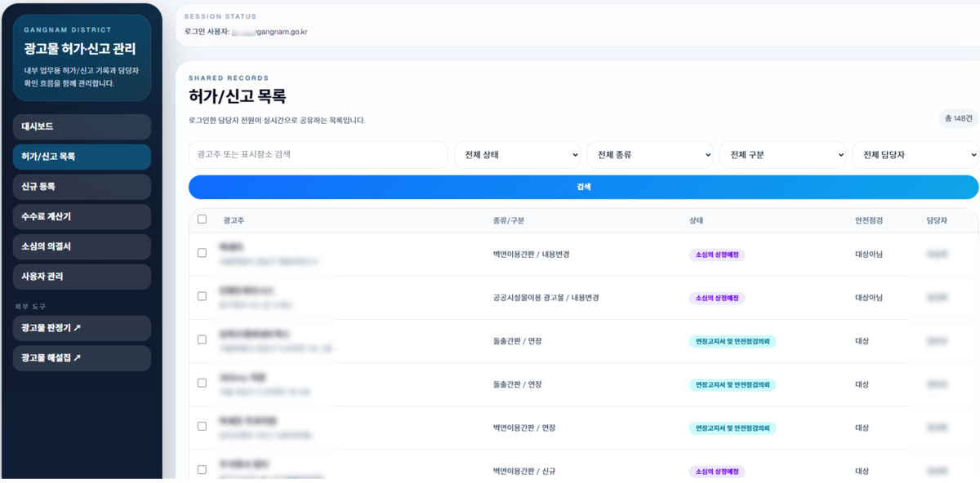This screenshot has height=483, width=980.
Task: Expand the 전체 상태 dropdown
Action: (517, 154)
